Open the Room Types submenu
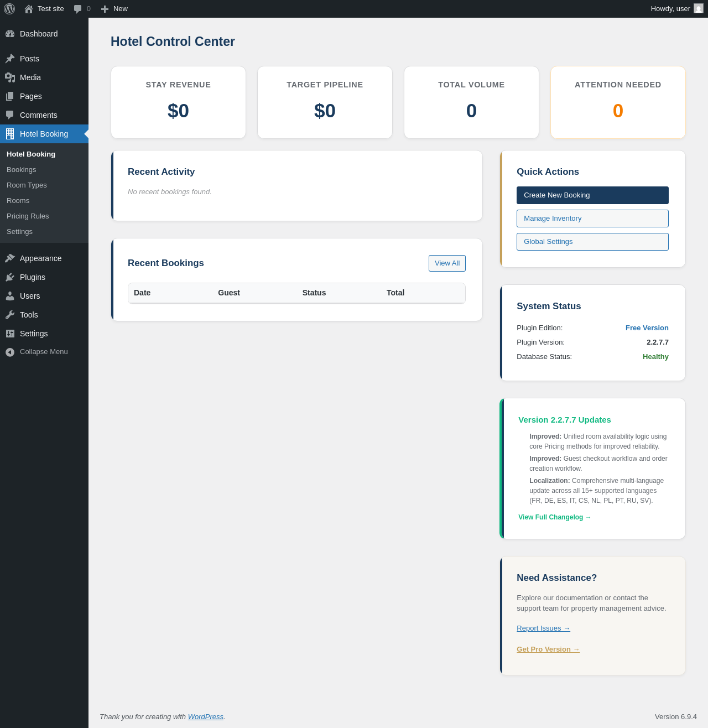The width and height of the screenshot is (708, 728). coord(44,185)
